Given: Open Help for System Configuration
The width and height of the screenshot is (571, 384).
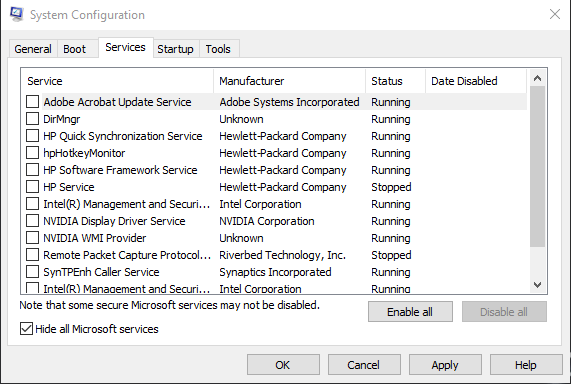Looking at the screenshot, I should click(526, 365).
